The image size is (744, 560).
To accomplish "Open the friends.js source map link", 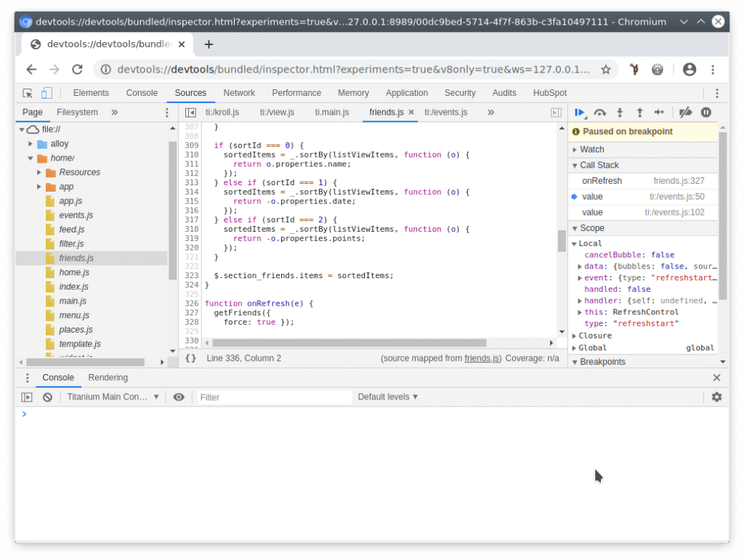I will point(482,359).
